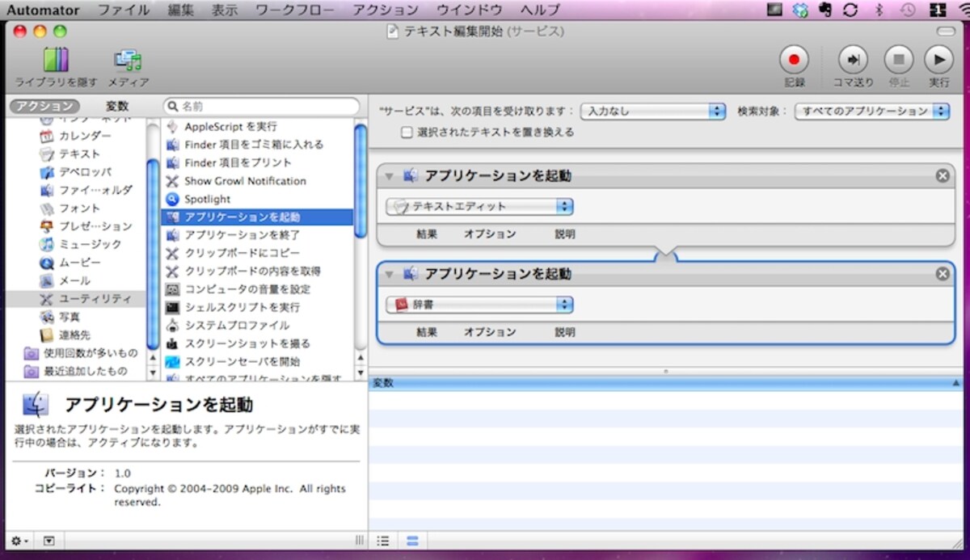Screen dimensions: 970x560
Task: Switch to variables view icon in bottom bar
Action: click(412, 541)
